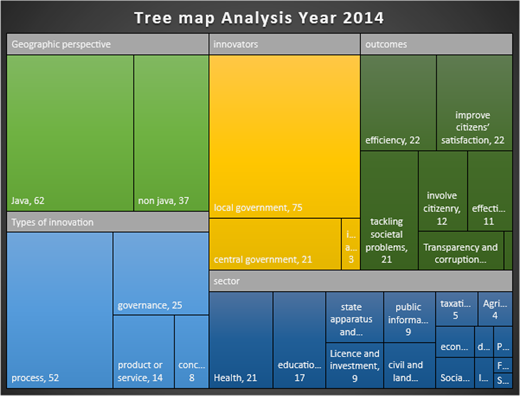The image size is (520, 396).
Task: Select the small 'I...' sector tile
Action: pyautogui.click(x=484, y=373)
